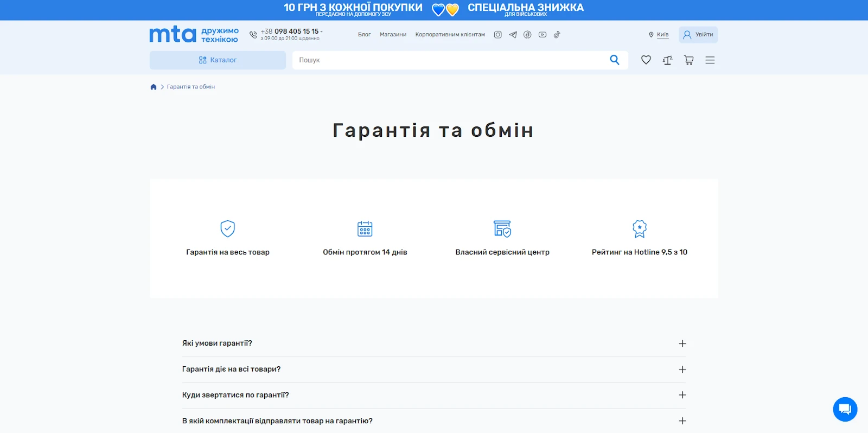
Task: Click the location pin icon near Київ
Action: [x=651, y=35]
